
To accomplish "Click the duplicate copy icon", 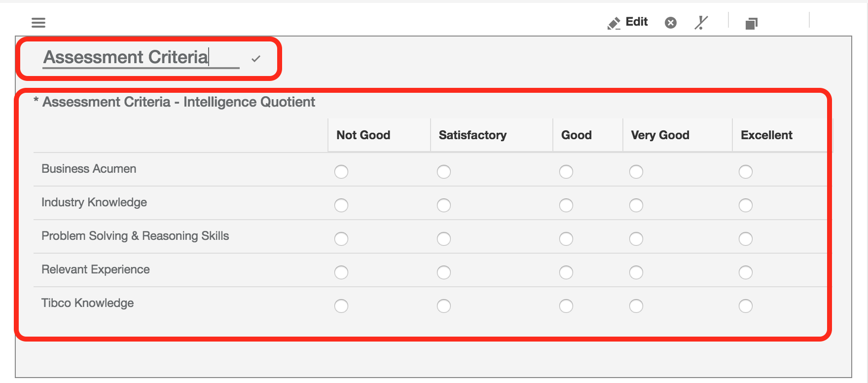I will pos(751,23).
